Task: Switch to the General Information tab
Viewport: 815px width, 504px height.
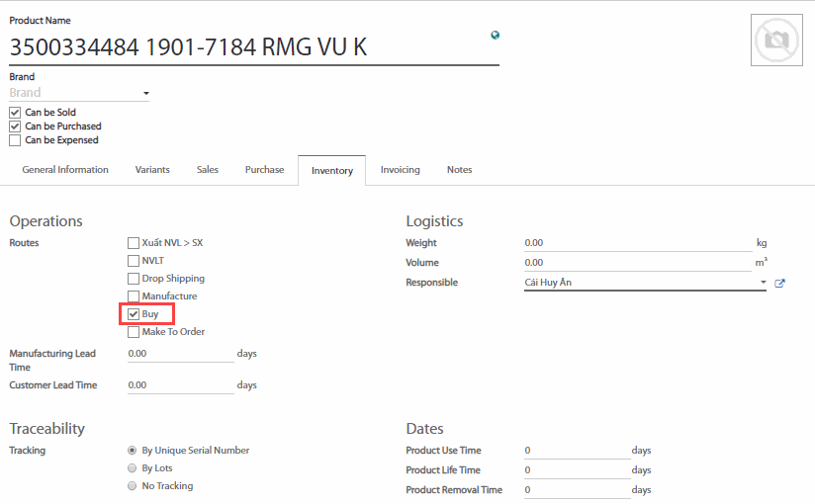Action: pyautogui.click(x=65, y=170)
